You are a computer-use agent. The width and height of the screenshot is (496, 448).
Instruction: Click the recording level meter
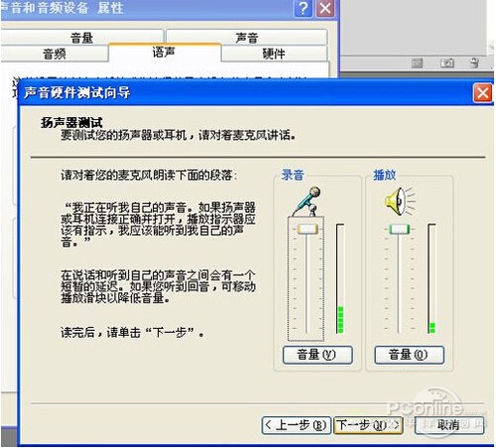click(340, 279)
